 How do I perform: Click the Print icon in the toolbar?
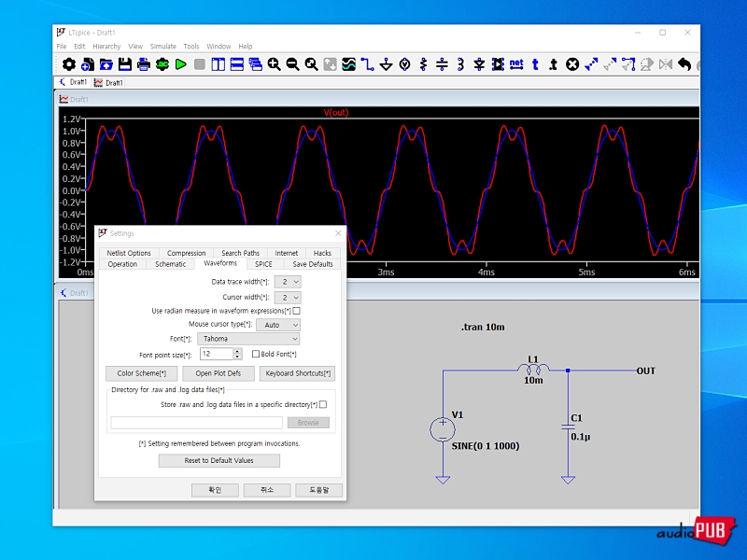(143, 64)
